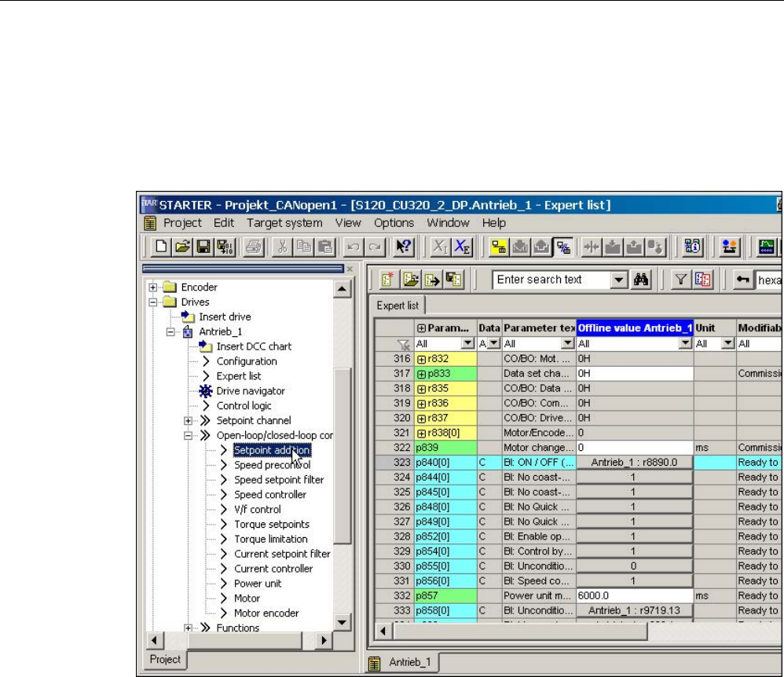Click the Print icon

[x=254, y=247]
